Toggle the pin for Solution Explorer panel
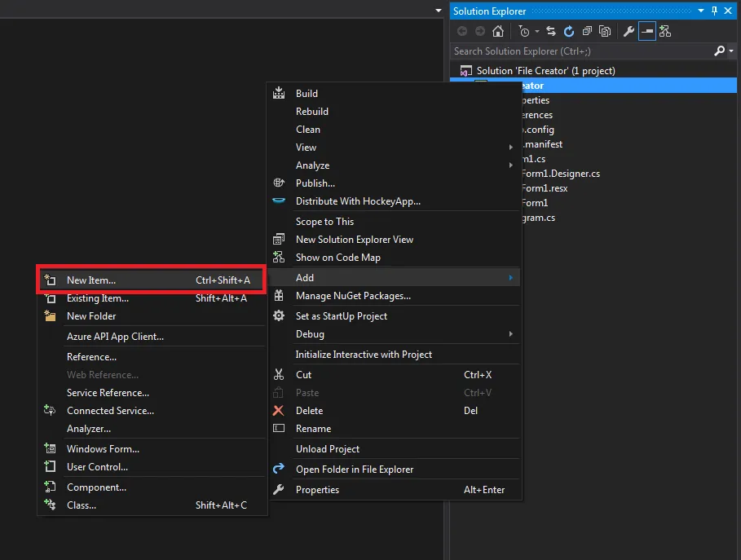 click(x=715, y=11)
